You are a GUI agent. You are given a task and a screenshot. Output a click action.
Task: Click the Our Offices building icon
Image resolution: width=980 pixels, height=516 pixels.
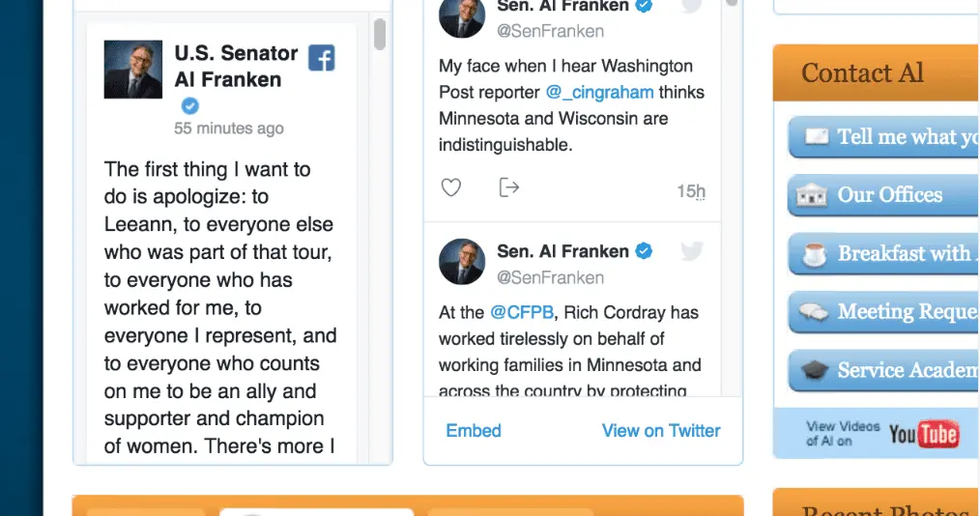(x=812, y=196)
